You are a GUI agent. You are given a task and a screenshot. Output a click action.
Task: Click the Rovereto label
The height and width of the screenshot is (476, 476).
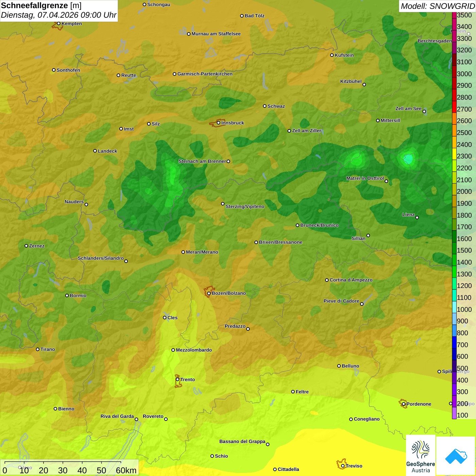pos(153,416)
